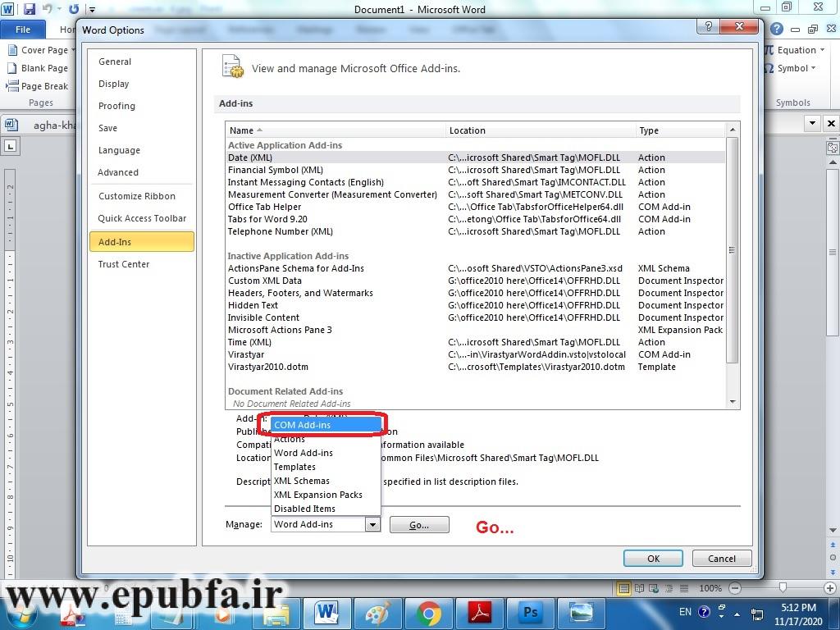Image resolution: width=840 pixels, height=630 pixels.
Task: Choose Disabled Items in the Manage list
Action: click(304, 509)
